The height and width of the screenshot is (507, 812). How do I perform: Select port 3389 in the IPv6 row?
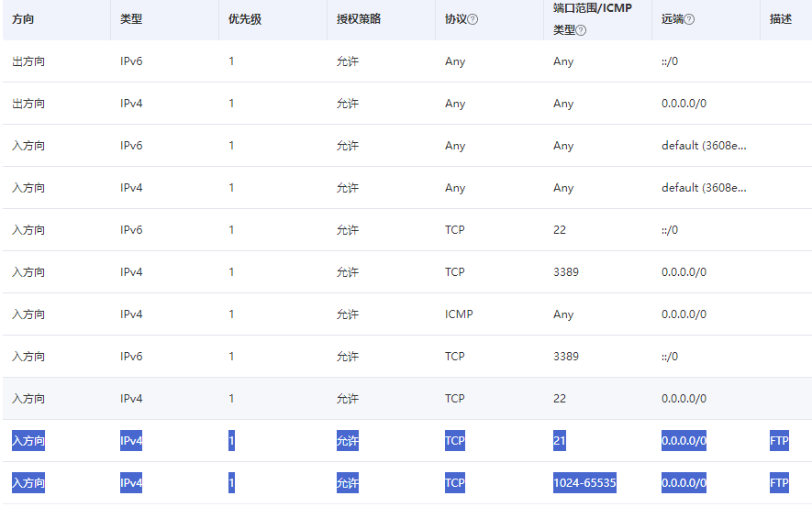(x=566, y=357)
